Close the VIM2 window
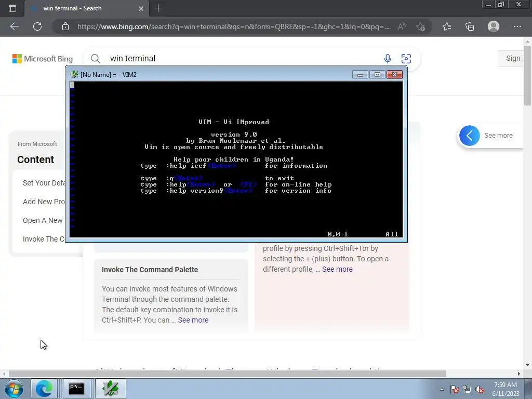This screenshot has height=399, width=532. click(395, 75)
